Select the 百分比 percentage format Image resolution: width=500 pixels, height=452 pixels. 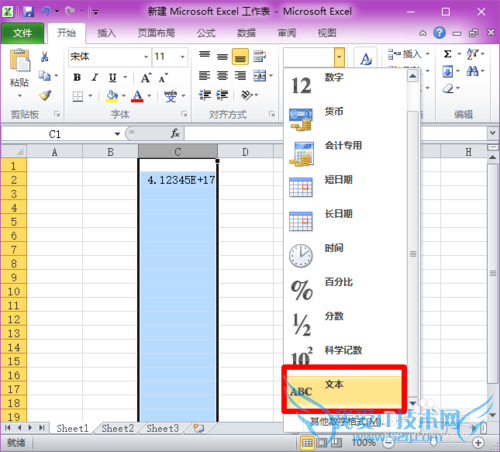345,290
